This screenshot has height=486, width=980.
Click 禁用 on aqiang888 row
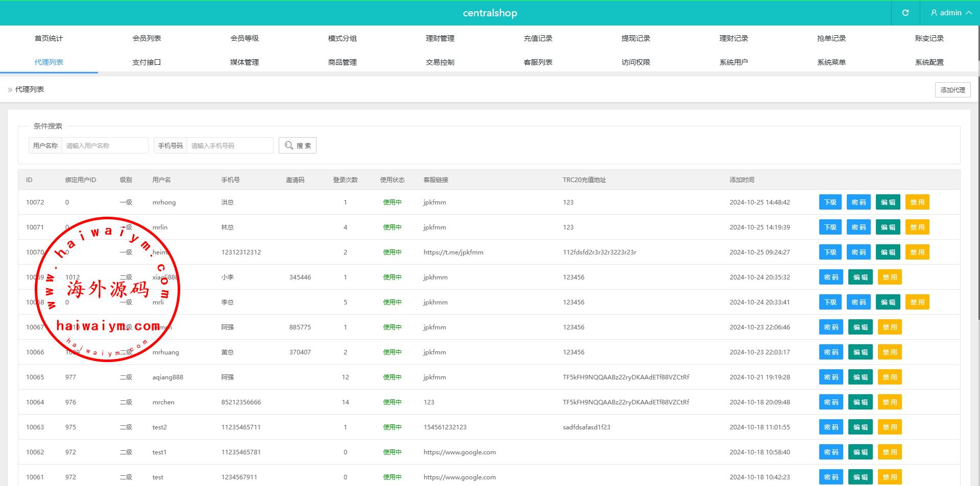890,377
